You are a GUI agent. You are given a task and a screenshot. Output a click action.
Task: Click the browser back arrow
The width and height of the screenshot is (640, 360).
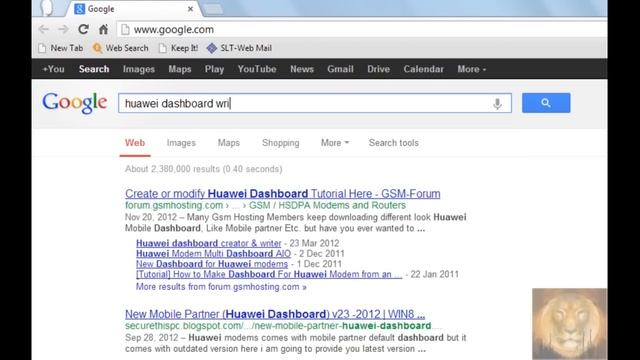44,29
